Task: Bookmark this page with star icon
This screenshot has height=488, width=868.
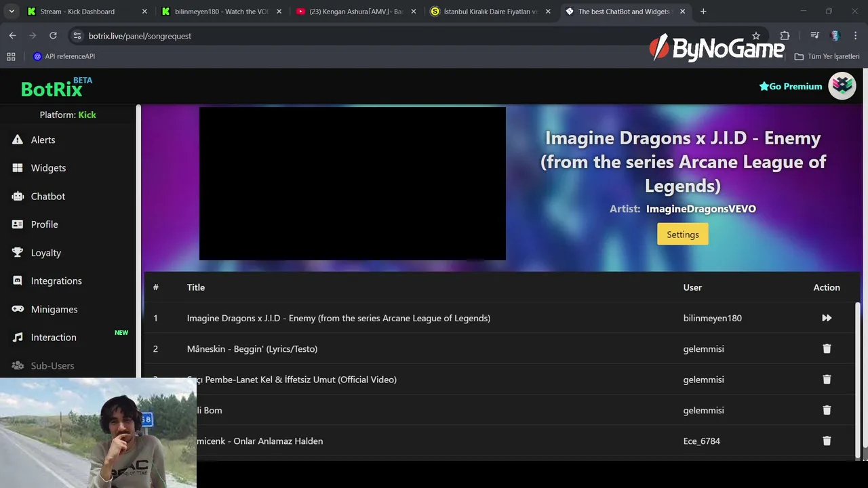Action: pos(756,36)
